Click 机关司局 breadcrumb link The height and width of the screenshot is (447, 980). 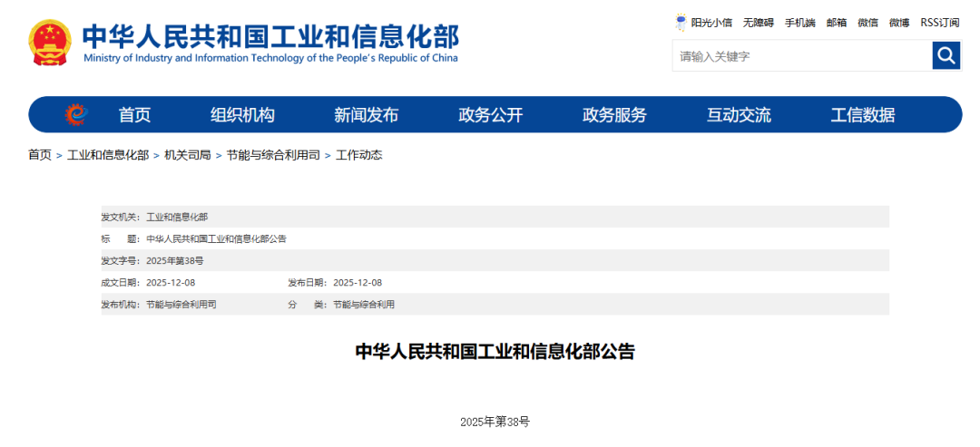187,155
